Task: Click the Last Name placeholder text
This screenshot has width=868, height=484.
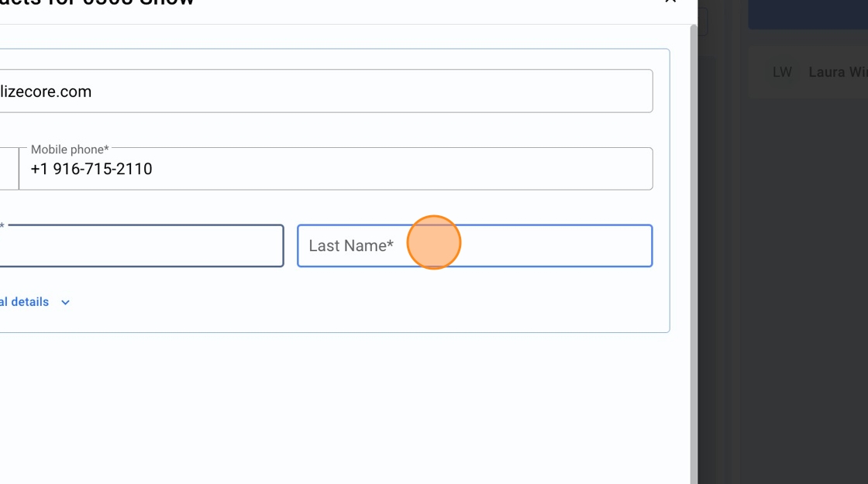Action: coord(351,245)
